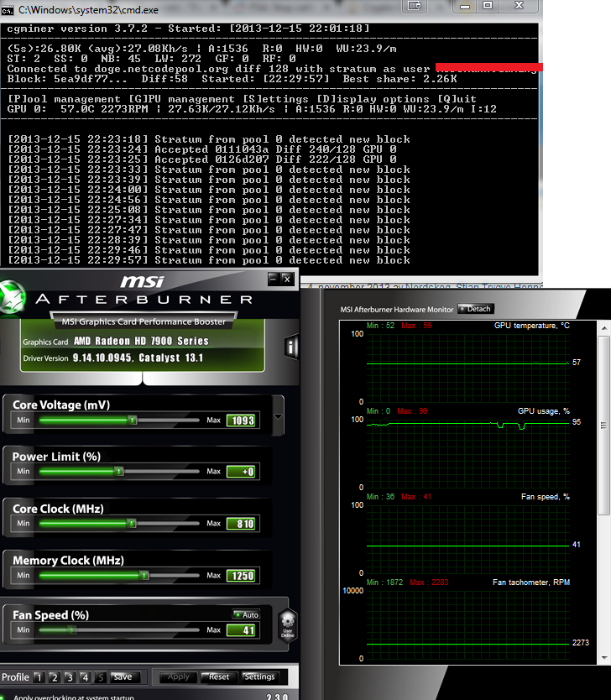The height and width of the screenshot is (700, 611).
Task: Click the Fan speed % graph
Action: tap(467, 539)
